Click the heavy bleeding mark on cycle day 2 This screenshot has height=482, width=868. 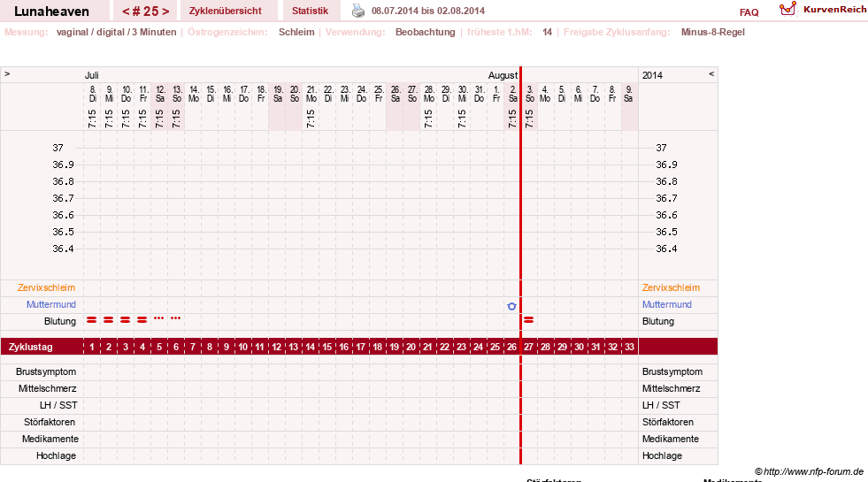[109, 320]
